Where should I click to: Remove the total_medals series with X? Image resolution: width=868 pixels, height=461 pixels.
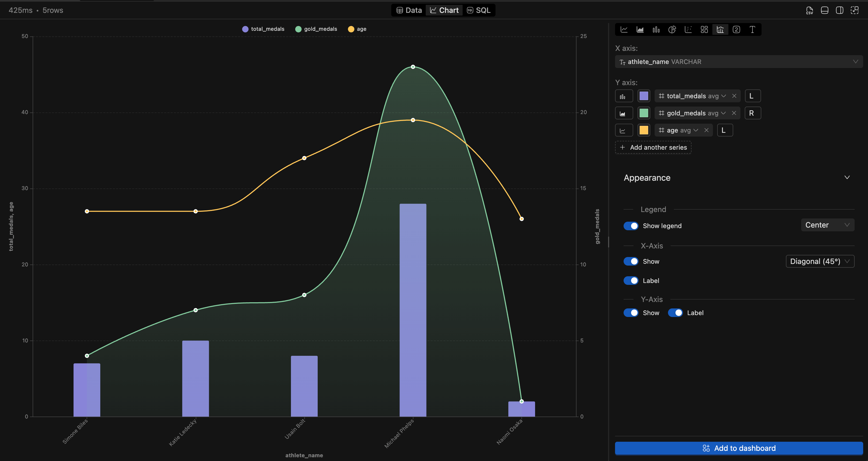734,96
